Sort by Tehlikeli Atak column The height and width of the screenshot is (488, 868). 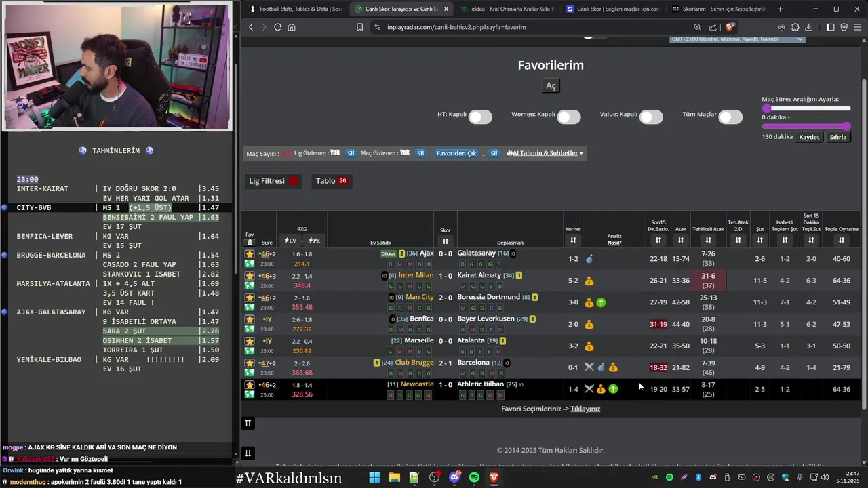point(708,240)
